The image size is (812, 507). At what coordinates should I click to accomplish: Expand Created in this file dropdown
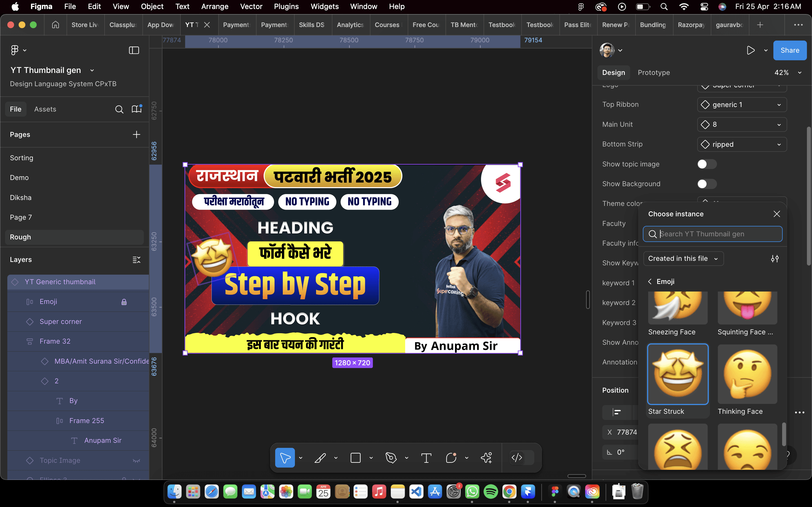tap(683, 259)
